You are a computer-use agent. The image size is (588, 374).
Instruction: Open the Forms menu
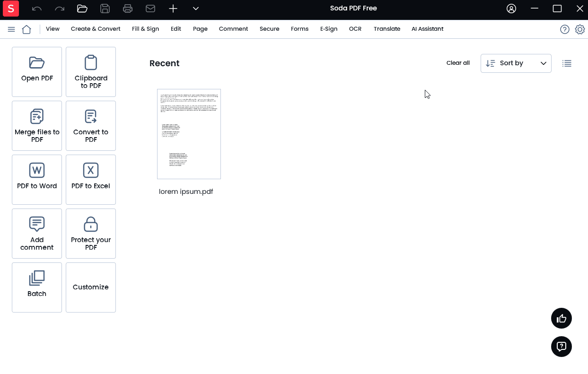click(x=299, y=29)
